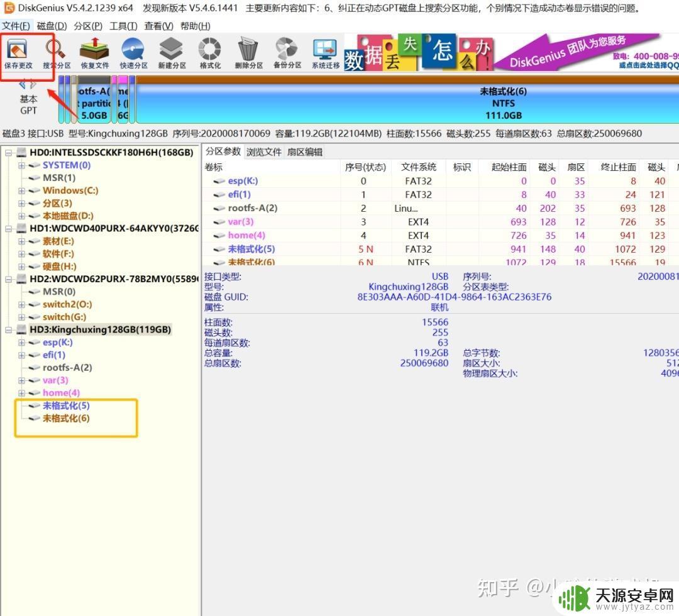
Task: Collapse the HD0 INTELSSDSCKKF180H6H disk node
Action: pos(8,153)
